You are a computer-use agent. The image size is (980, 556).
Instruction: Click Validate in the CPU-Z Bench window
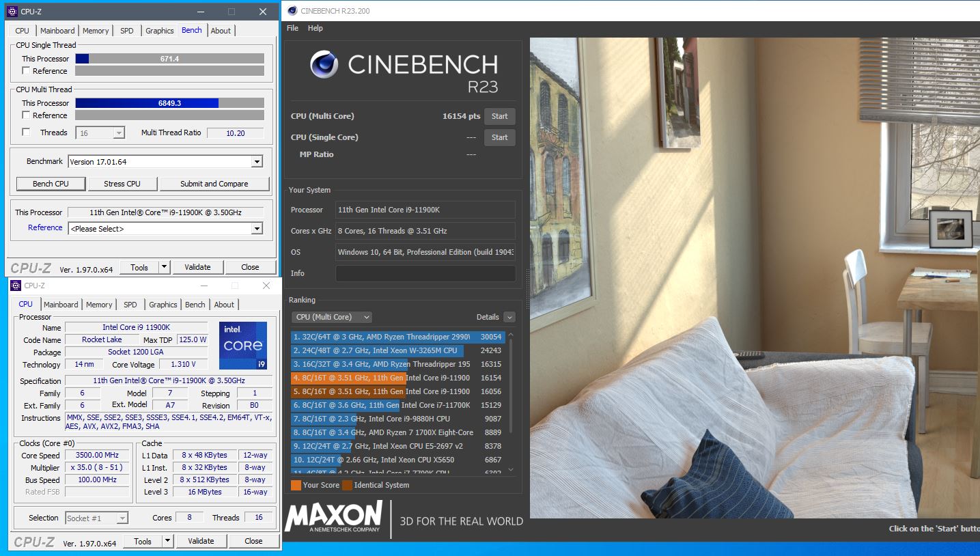pyautogui.click(x=197, y=267)
